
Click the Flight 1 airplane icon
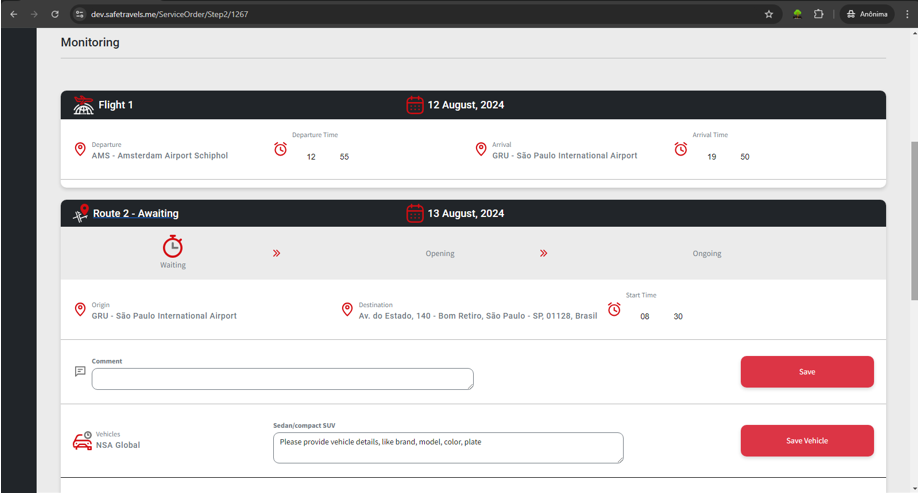(x=83, y=105)
